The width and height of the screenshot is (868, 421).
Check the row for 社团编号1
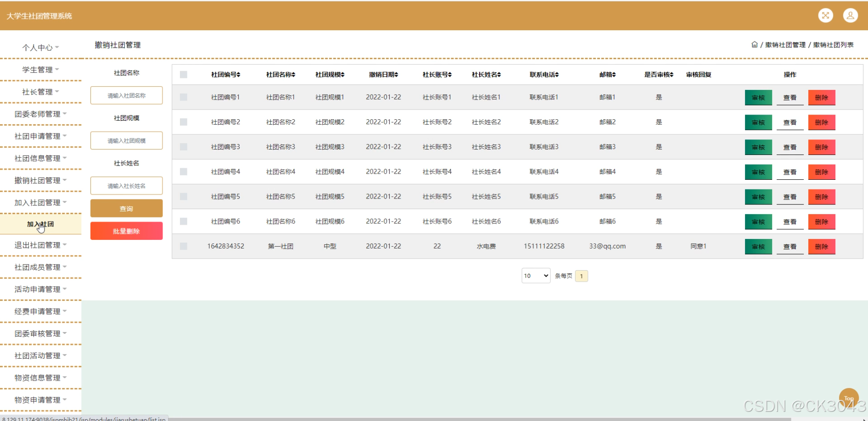point(184,97)
